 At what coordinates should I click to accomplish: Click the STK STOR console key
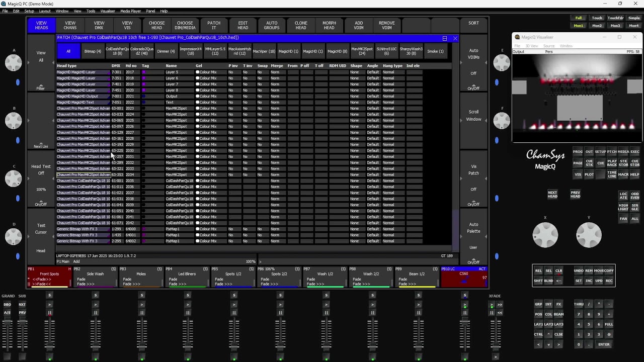tap(623, 163)
